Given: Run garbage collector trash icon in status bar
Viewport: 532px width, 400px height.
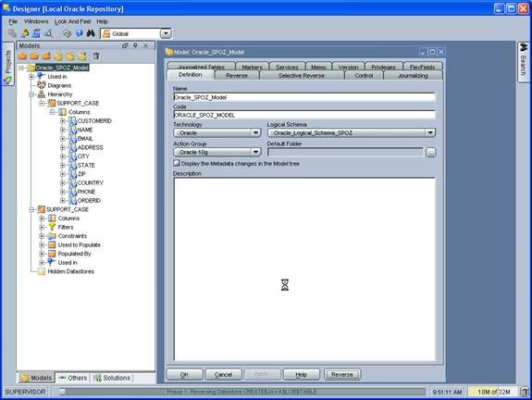Looking at the screenshot, I should click(x=525, y=392).
